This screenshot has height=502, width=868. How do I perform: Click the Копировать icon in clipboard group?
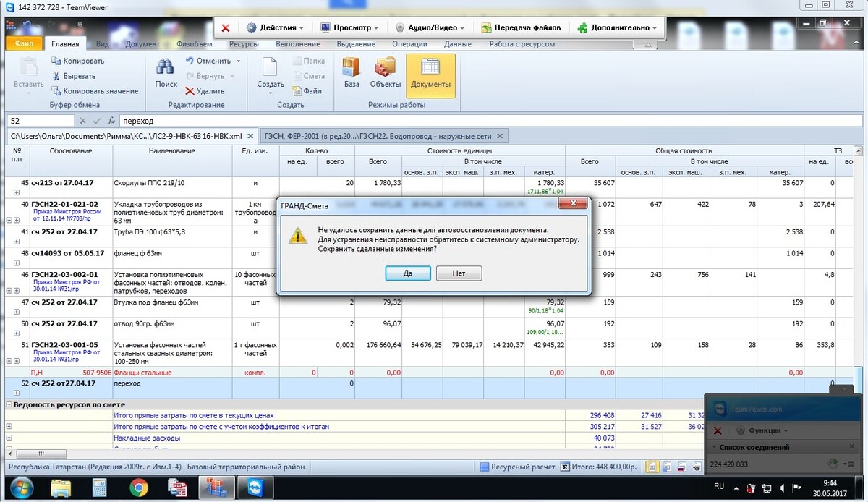point(56,61)
